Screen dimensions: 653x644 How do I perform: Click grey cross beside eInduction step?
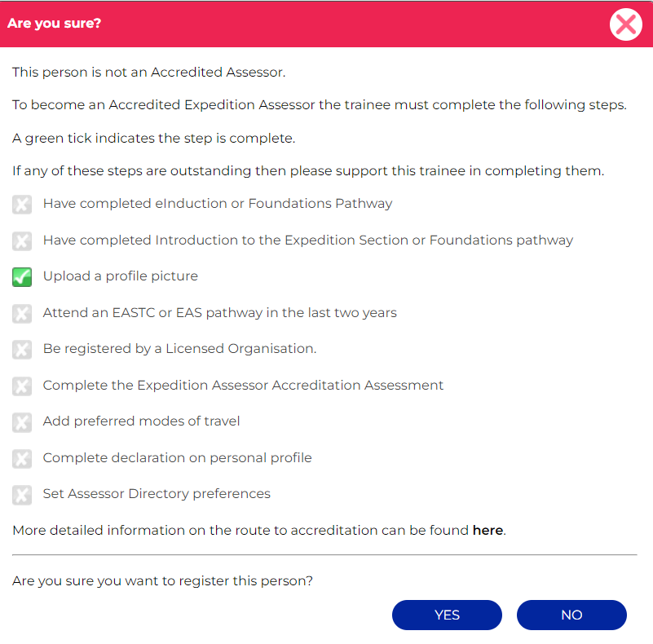(22, 205)
